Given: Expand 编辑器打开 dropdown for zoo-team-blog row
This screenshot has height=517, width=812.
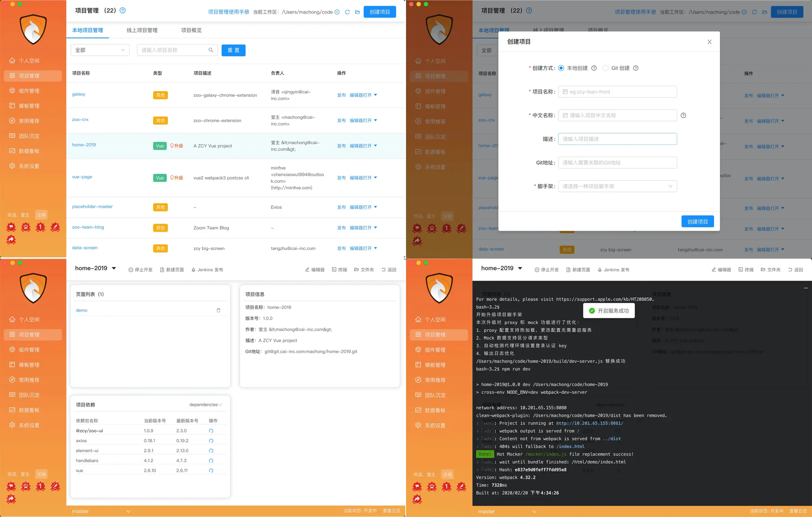Looking at the screenshot, I should click(x=376, y=228).
